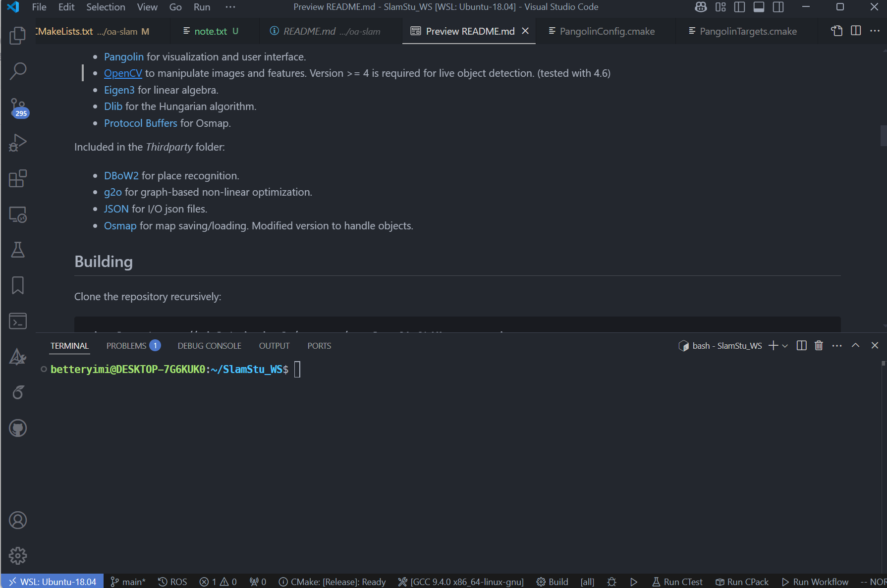Viewport: 887px width, 588px height.
Task: Kill the terminal with trash icon
Action: (819, 346)
